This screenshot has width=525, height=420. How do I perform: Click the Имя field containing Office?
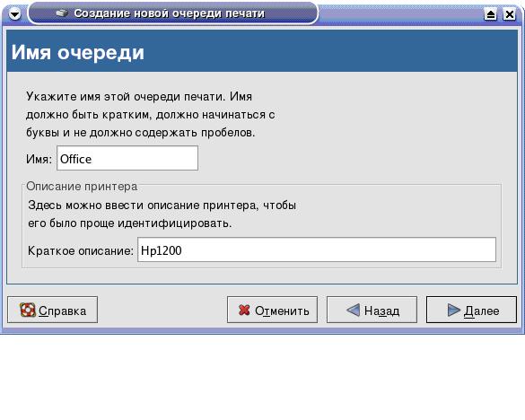[127, 158]
